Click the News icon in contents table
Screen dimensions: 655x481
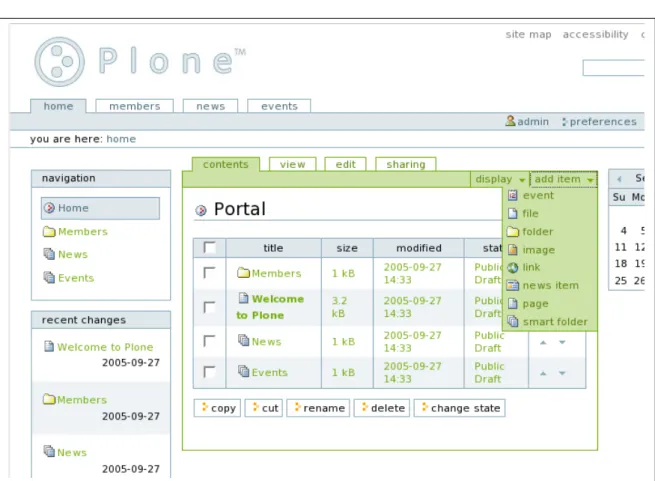coord(244,341)
